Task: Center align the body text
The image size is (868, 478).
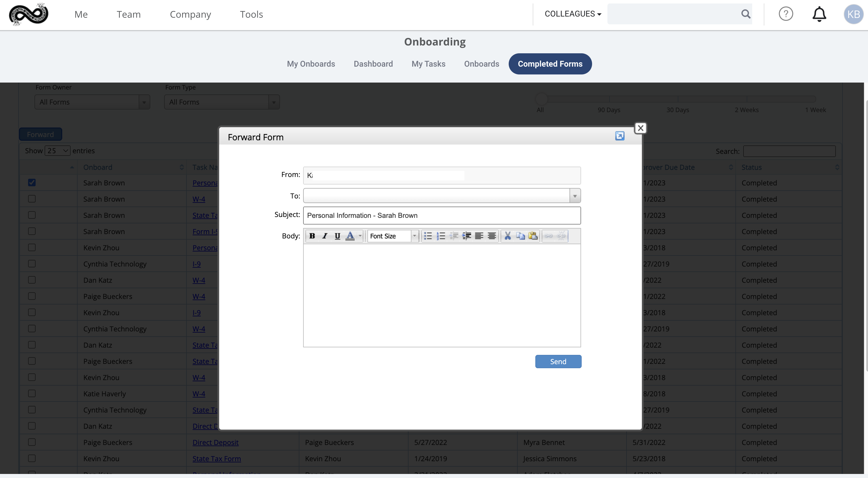Action: [492, 236]
